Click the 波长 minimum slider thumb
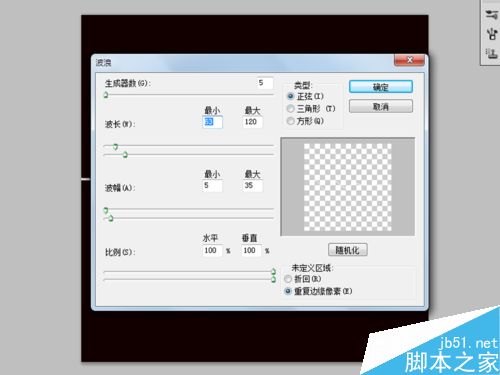This screenshot has height=375, width=500. pos(115,146)
